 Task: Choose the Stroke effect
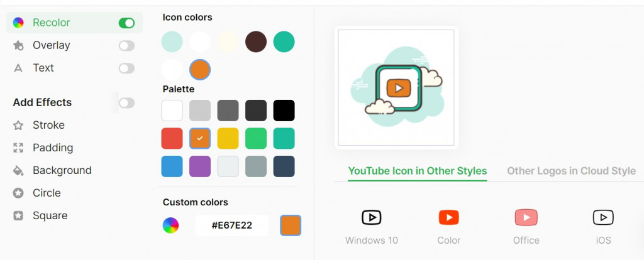(x=48, y=125)
